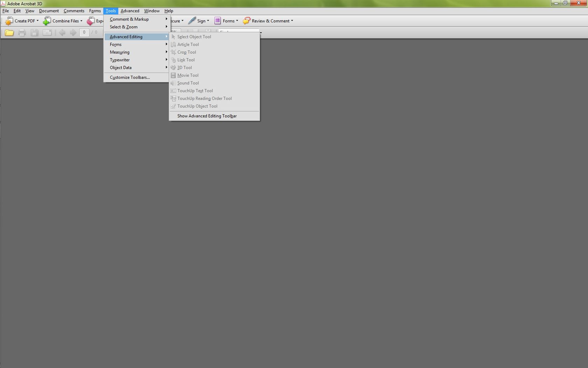Expand the Comment & Markup submenu arrow
This screenshot has width=588, height=368.
166,19
